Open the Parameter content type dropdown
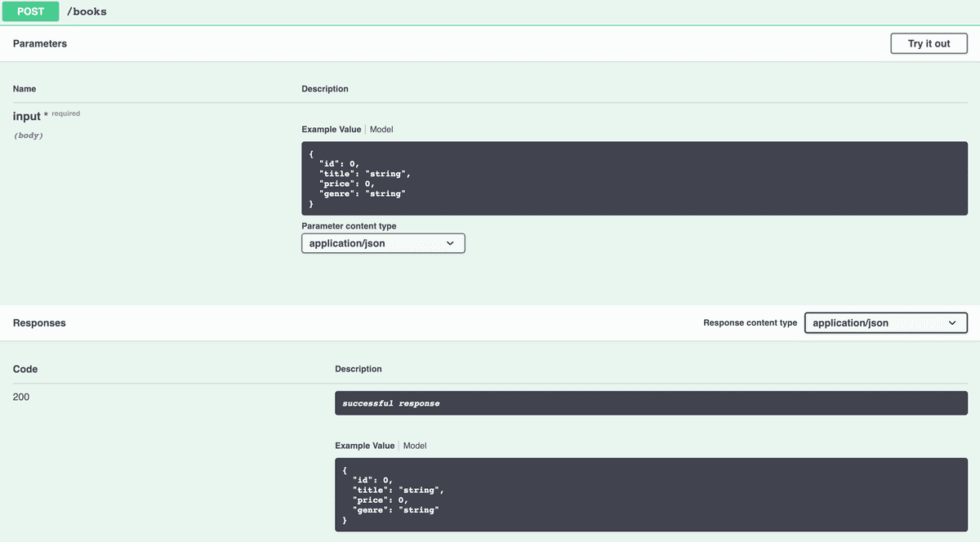The image size is (980, 542). coord(383,243)
